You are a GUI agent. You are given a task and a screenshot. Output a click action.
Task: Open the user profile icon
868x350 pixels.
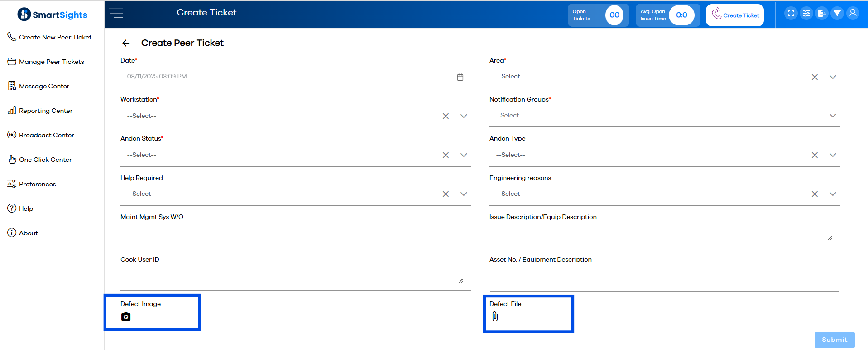[x=853, y=14]
